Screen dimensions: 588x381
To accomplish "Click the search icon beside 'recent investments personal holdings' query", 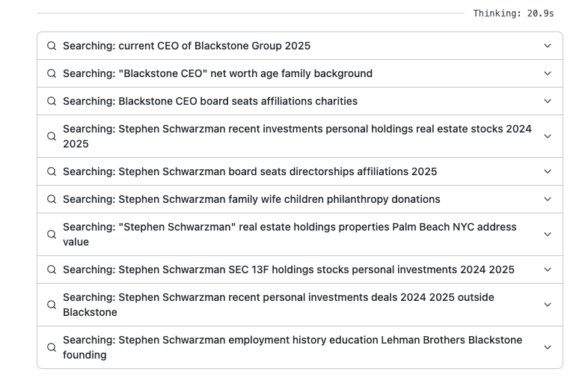I will point(52,136).
